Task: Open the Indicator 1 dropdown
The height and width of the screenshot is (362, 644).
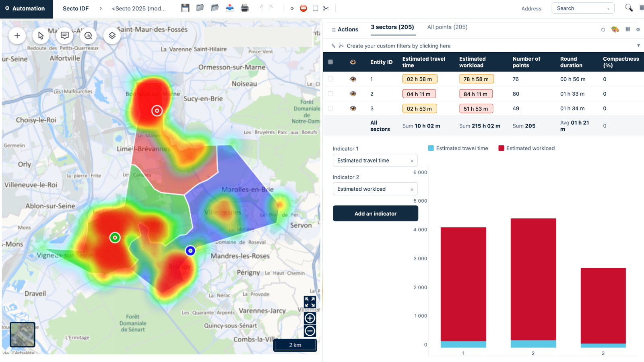Action: tap(375, 160)
